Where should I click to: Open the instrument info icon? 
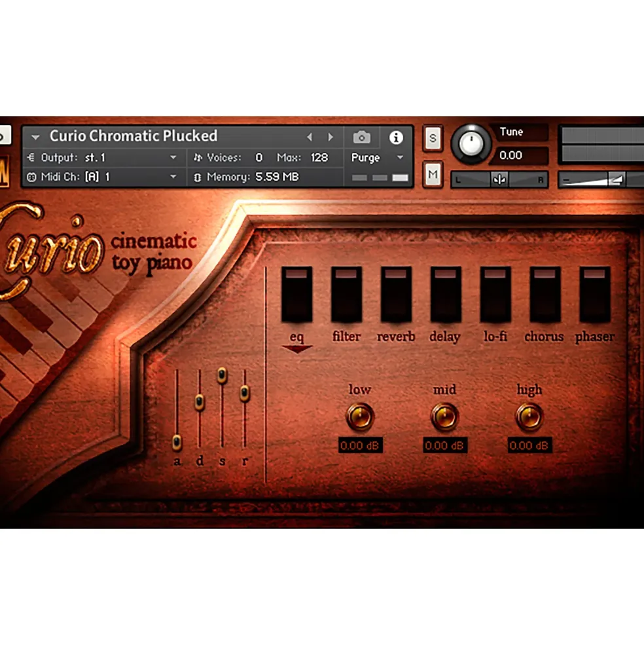point(396,138)
